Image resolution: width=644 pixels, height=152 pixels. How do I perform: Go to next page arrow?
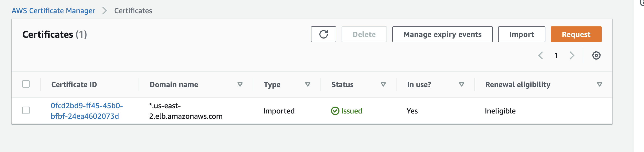pyautogui.click(x=572, y=55)
